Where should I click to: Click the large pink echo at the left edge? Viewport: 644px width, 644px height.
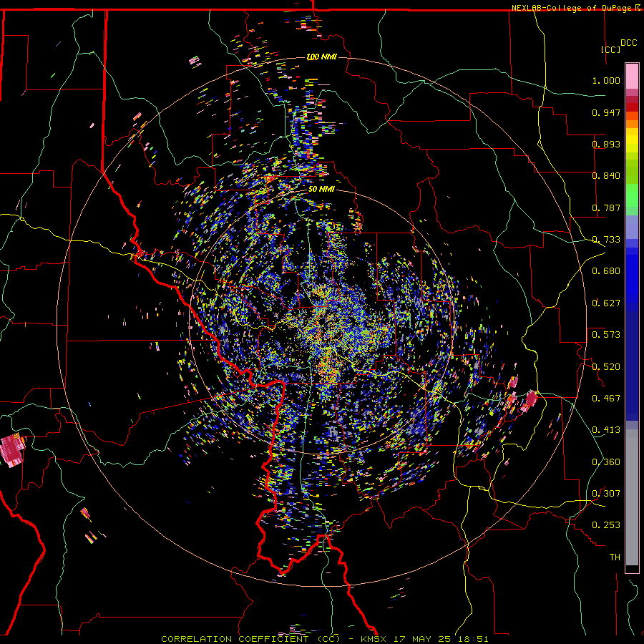coord(12,449)
